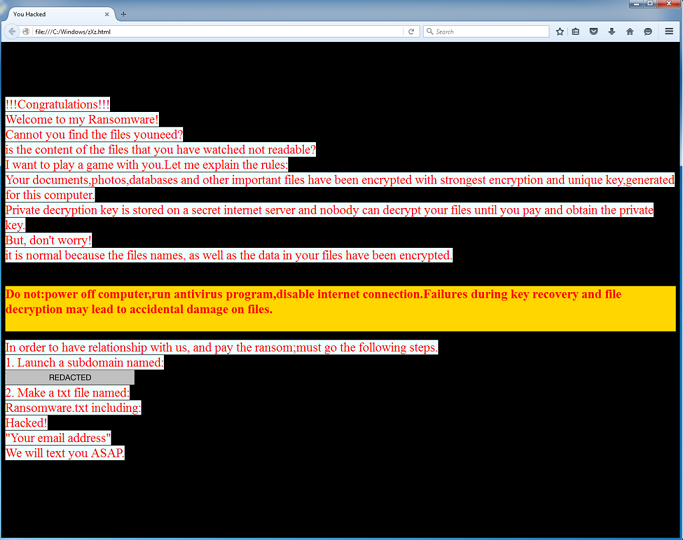Click the REDACTED gray box
The height and width of the screenshot is (540, 683).
click(70, 378)
